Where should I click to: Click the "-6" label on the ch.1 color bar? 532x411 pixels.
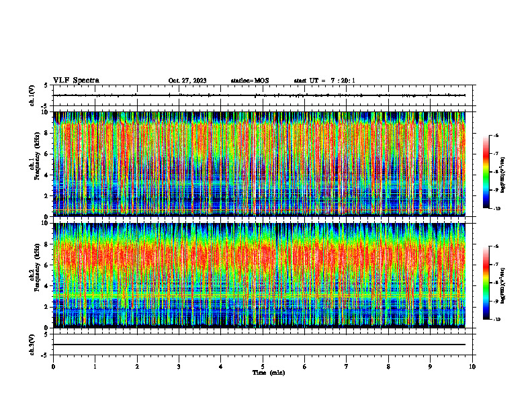point(496,135)
